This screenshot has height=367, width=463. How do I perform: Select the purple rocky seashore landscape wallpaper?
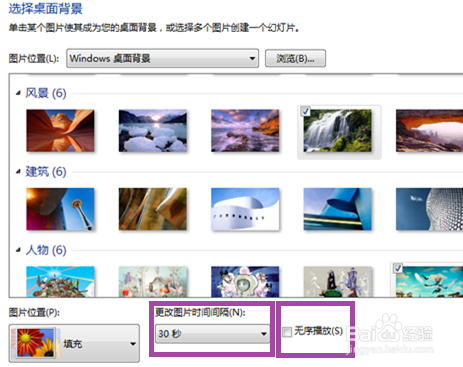point(245,131)
